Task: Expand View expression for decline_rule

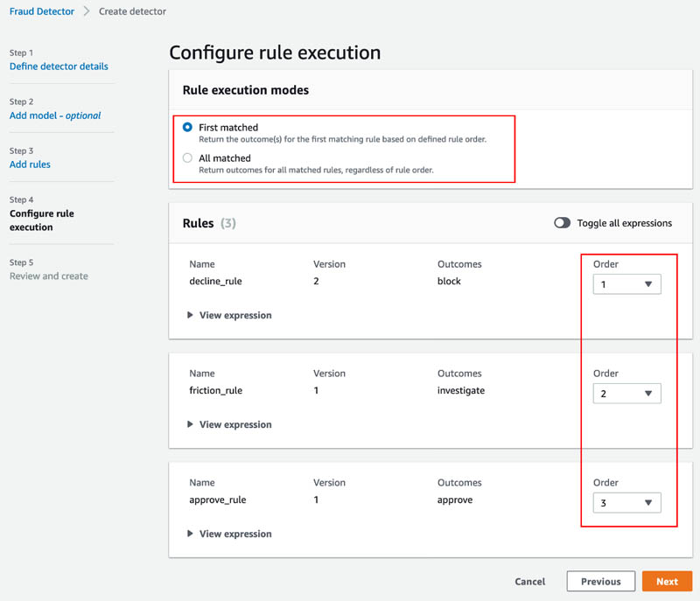Action: (229, 315)
